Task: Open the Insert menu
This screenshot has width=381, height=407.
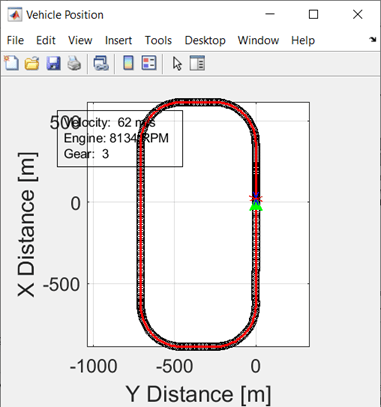Action: [118, 40]
